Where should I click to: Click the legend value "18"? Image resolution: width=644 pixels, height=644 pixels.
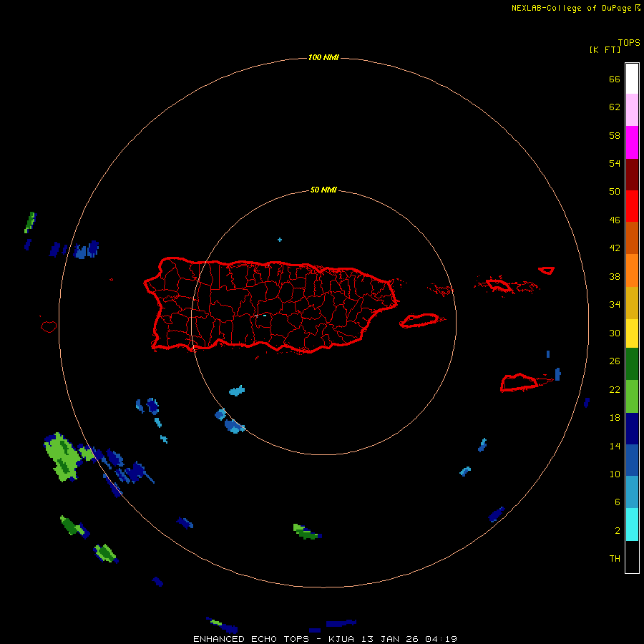click(x=615, y=418)
